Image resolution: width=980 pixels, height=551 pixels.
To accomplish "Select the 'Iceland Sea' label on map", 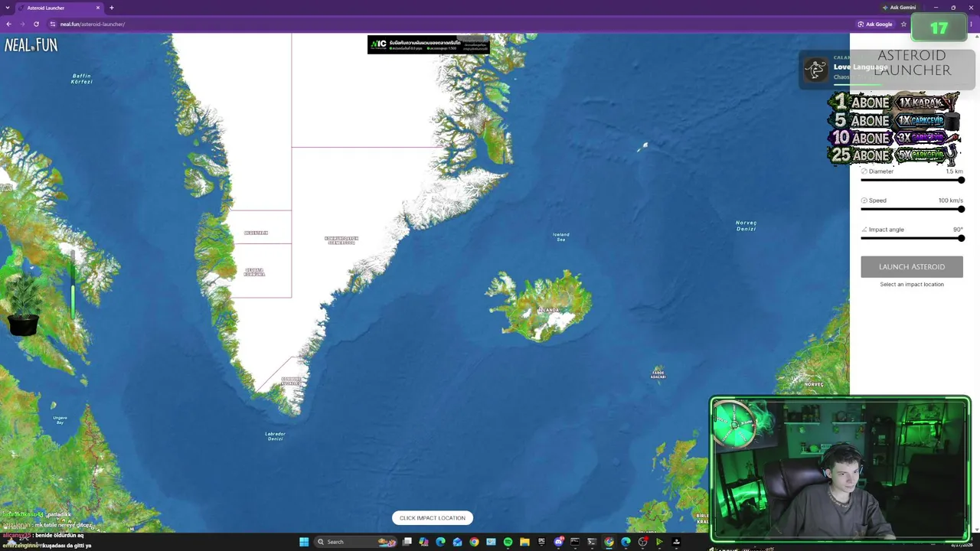I will click(561, 237).
